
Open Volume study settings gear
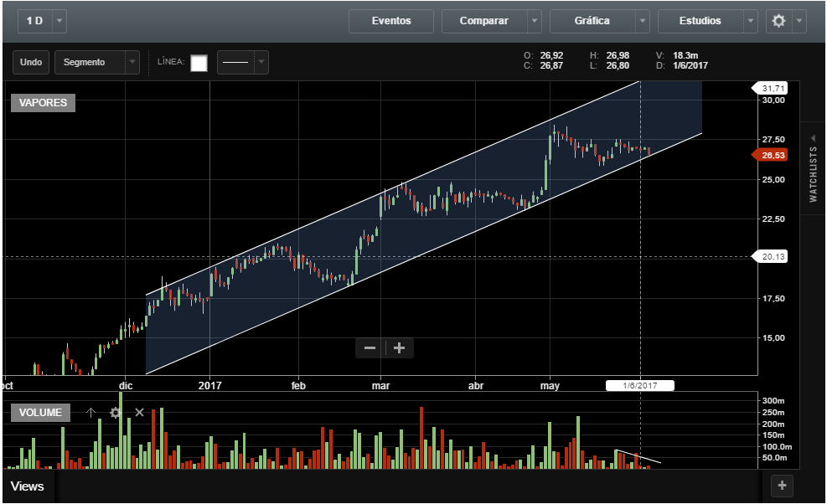(x=116, y=413)
